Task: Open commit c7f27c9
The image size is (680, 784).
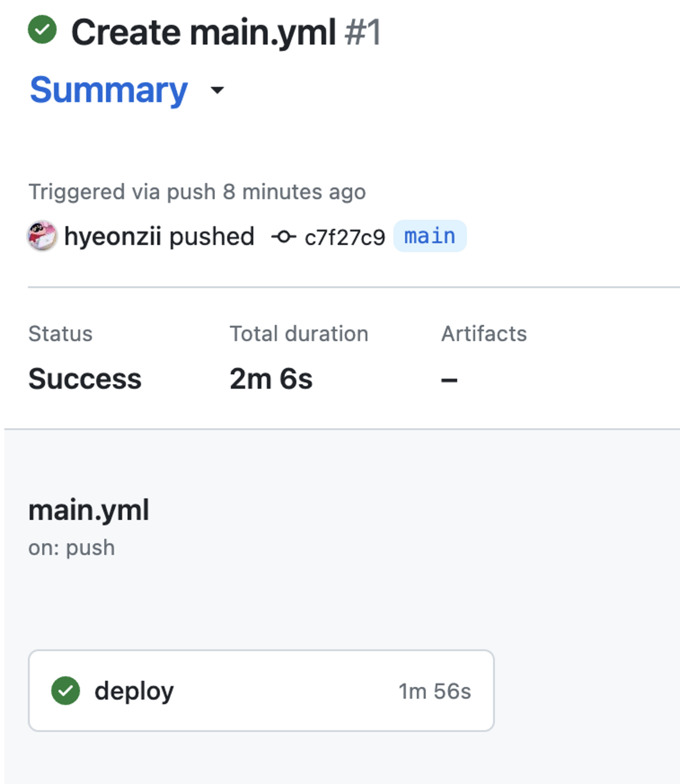Action: click(x=345, y=237)
